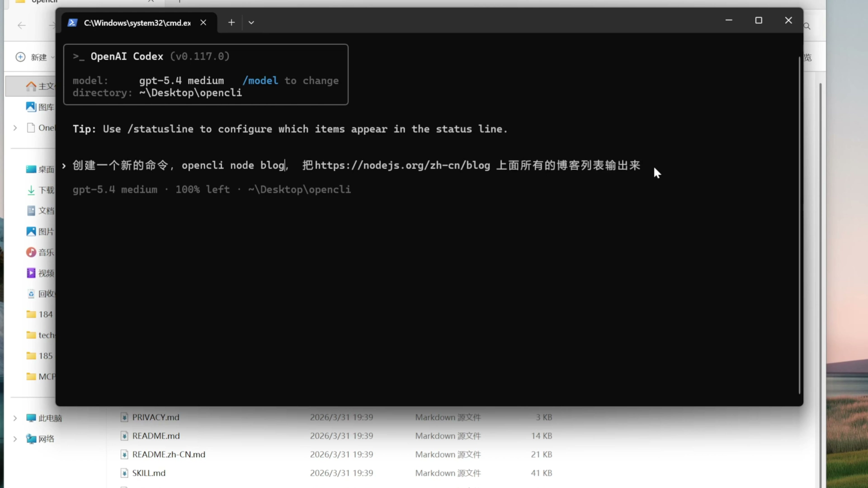868x488 pixels.
Task: Click the File Explorer back arrow
Action: point(21,26)
